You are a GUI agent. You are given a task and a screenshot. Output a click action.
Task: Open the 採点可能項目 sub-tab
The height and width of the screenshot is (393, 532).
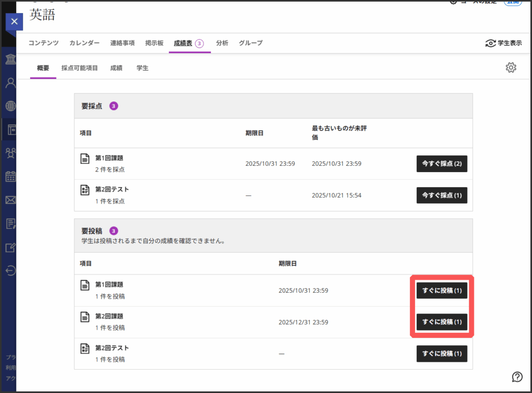coord(79,68)
